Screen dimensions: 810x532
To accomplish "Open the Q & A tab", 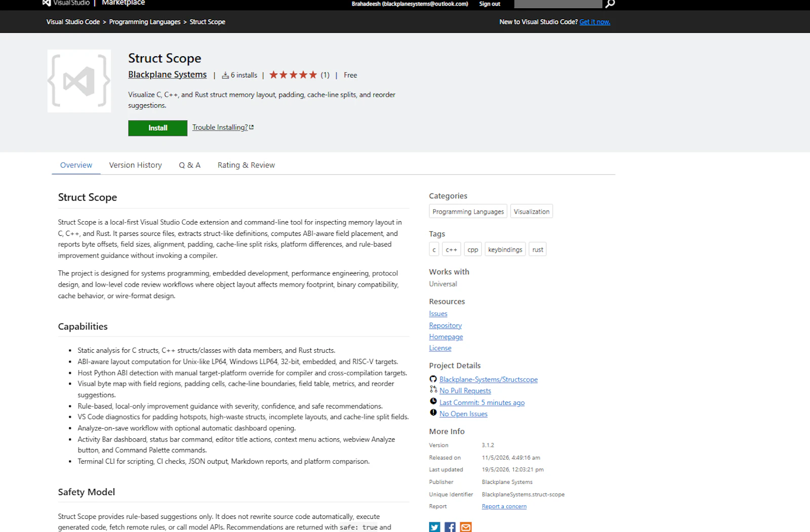I will click(190, 165).
